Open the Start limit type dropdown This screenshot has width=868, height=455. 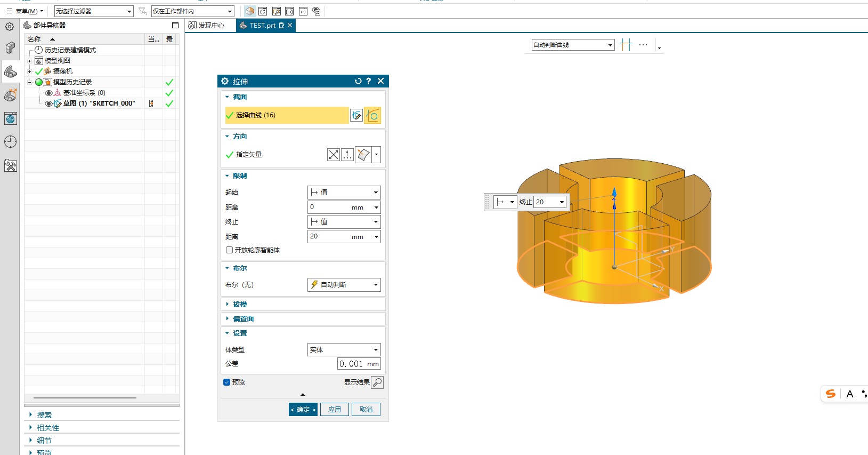pyautogui.click(x=344, y=193)
